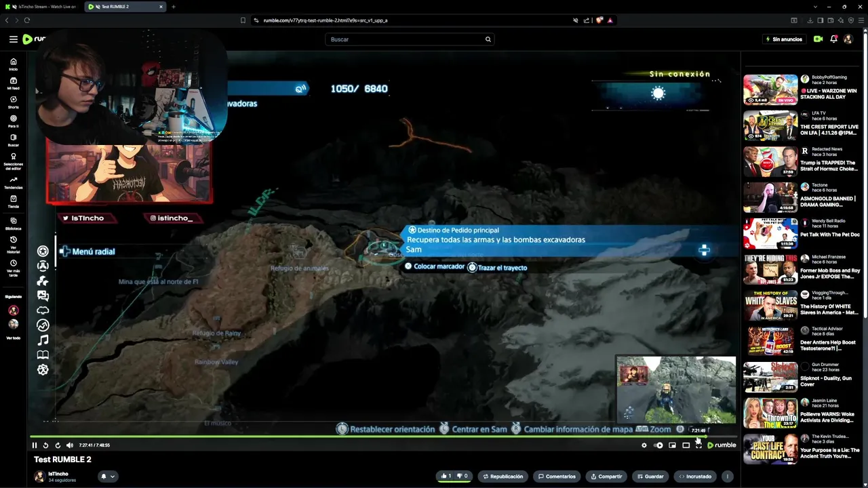
Task: Dislike the video with thumbs down
Action: coord(462,476)
